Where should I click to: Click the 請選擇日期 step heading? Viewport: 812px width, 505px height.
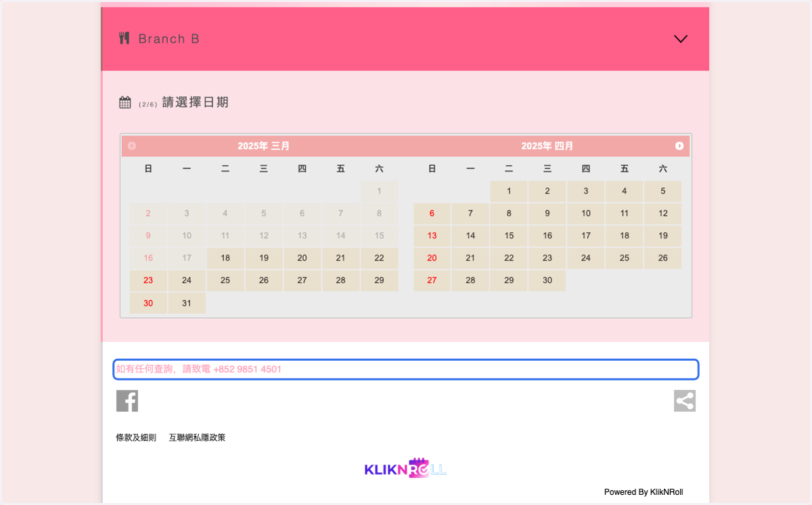pyautogui.click(x=196, y=102)
